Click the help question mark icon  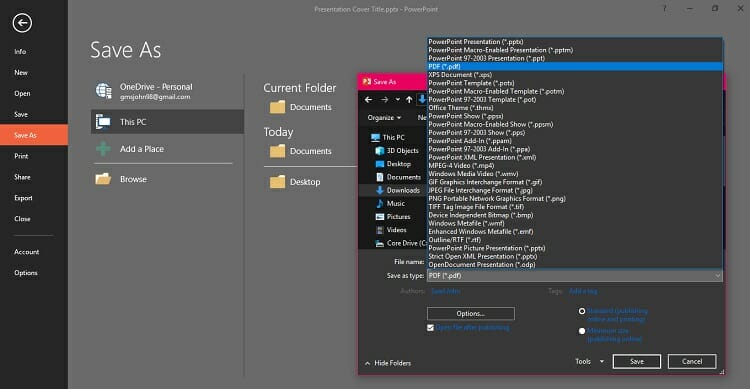[664, 9]
